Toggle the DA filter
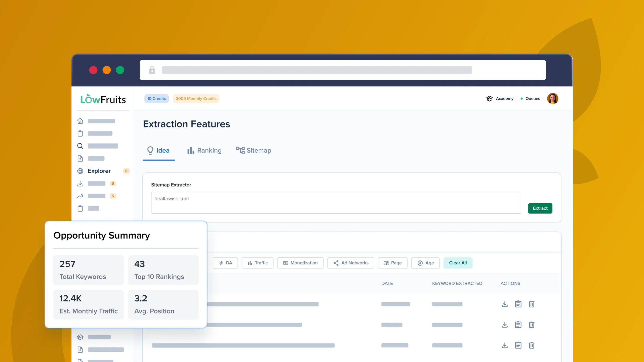The height and width of the screenshot is (362, 644). [225, 263]
